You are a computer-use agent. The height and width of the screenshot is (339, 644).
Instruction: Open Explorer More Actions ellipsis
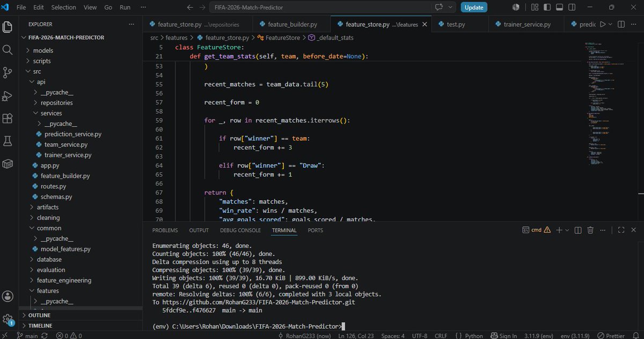tap(131, 24)
